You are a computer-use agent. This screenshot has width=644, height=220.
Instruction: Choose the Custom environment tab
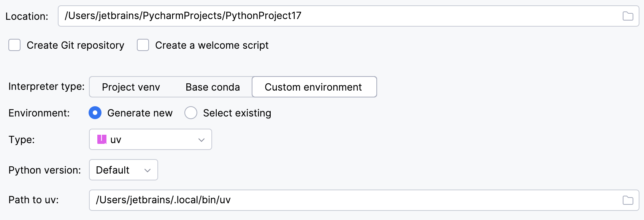click(313, 87)
